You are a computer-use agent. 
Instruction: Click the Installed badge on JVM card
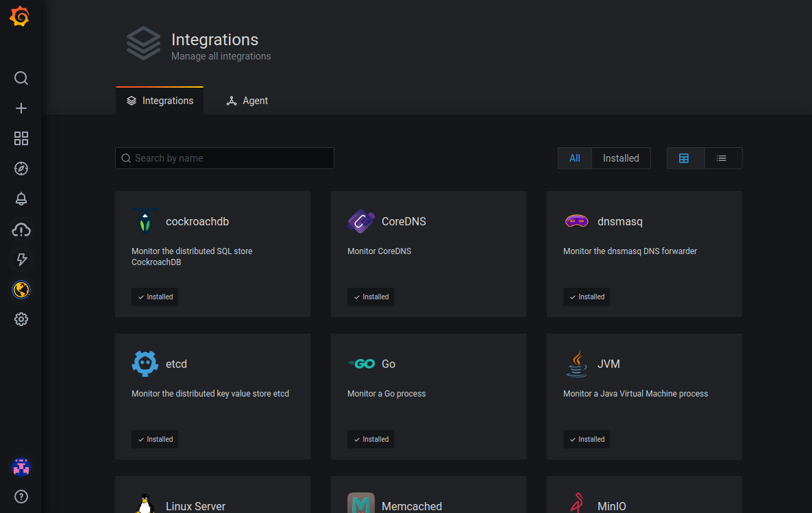point(586,439)
